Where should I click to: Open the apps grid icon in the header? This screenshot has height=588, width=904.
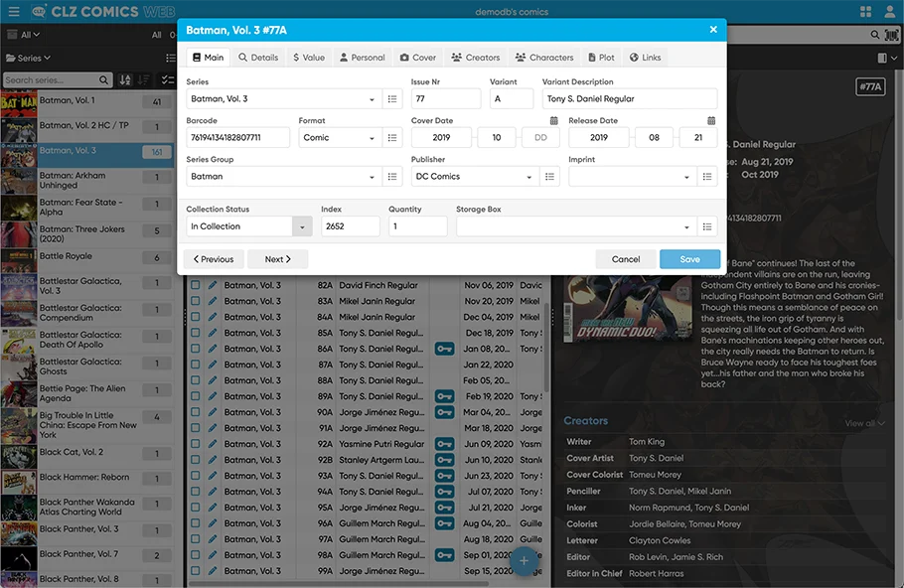(865, 12)
